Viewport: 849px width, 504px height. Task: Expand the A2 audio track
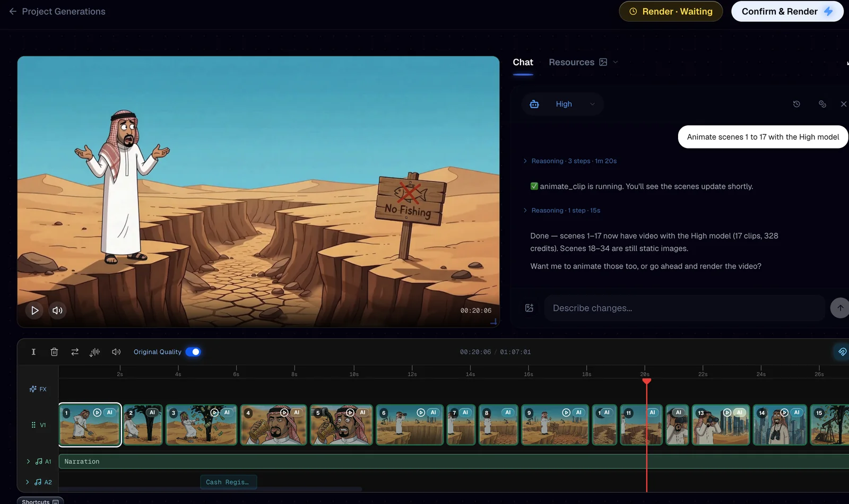(x=27, y=482)
